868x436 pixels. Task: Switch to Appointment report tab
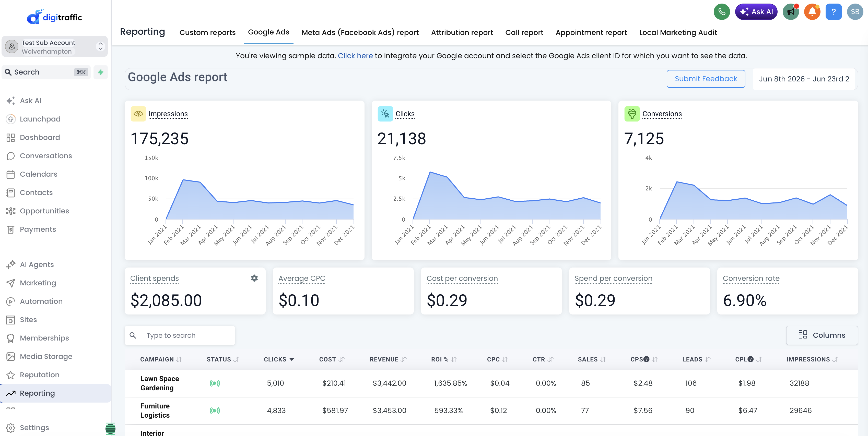pyautogui.click(x=591, y=32)
